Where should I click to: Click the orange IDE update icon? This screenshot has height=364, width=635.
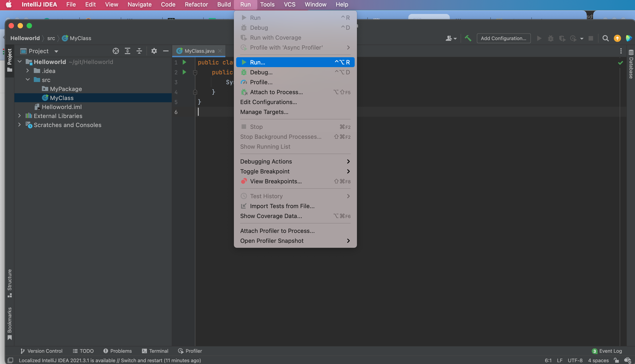coord(617,38)
